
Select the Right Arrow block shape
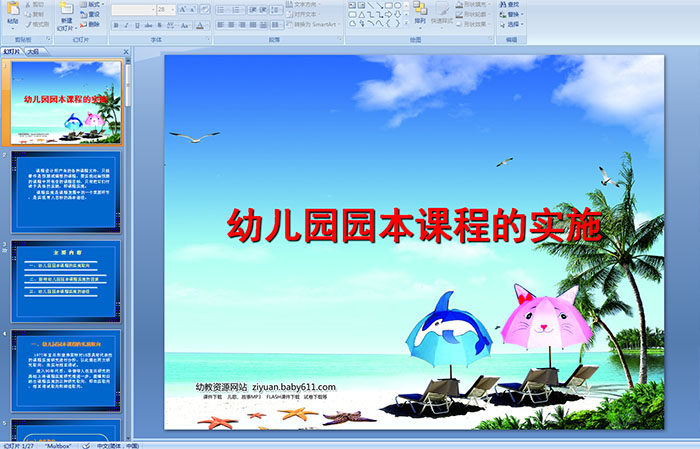(x=388, y=15)
